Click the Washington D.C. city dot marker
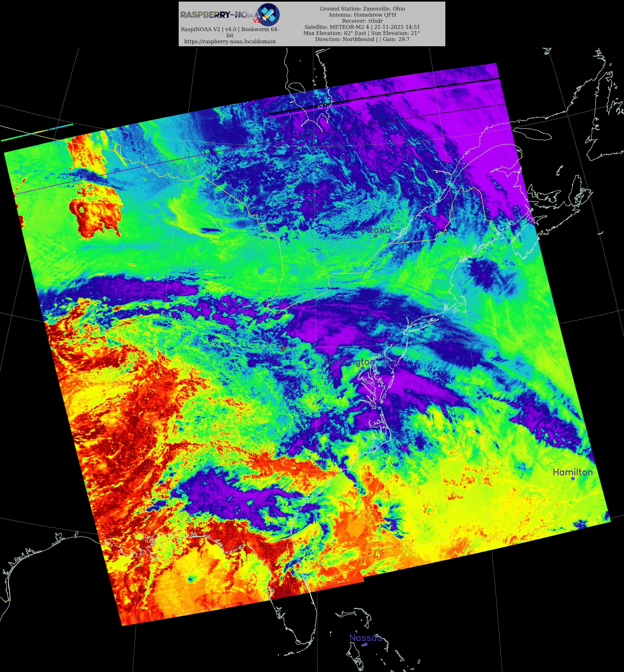 362,368
